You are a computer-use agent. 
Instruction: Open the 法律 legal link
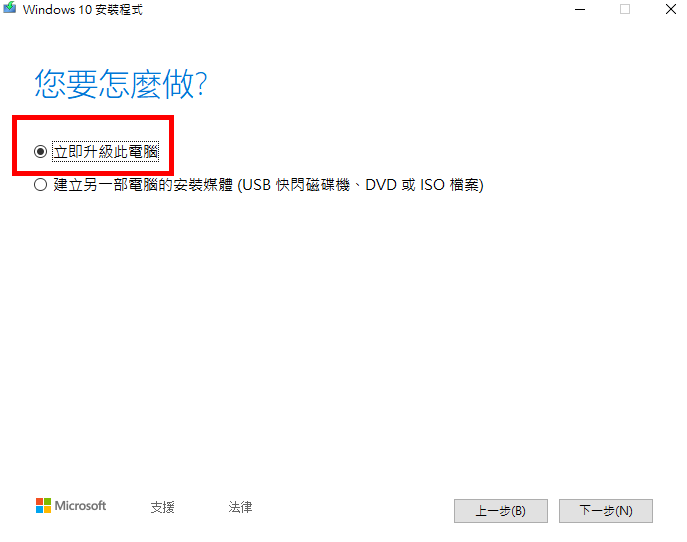click(240, 507)
